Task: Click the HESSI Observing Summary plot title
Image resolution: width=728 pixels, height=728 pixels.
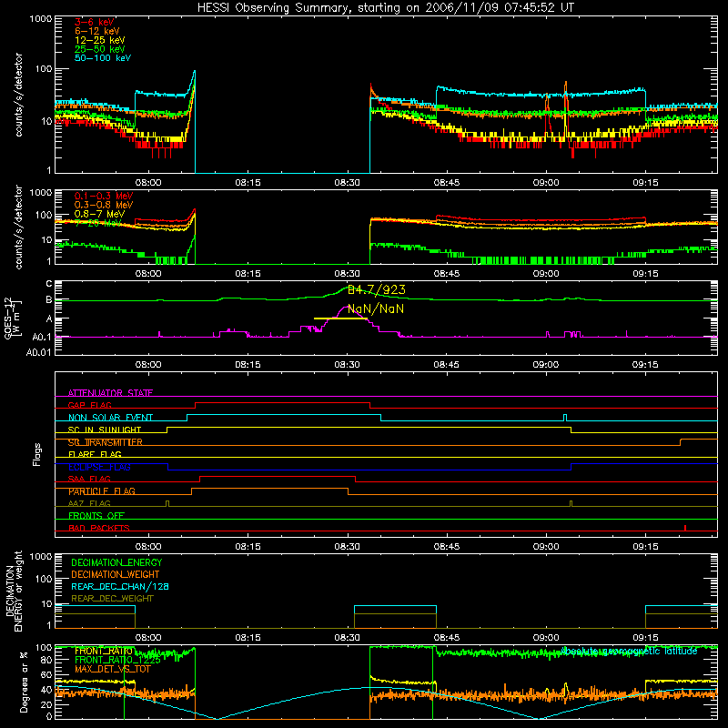Action: pyautogui.click(x=385, y=8)
